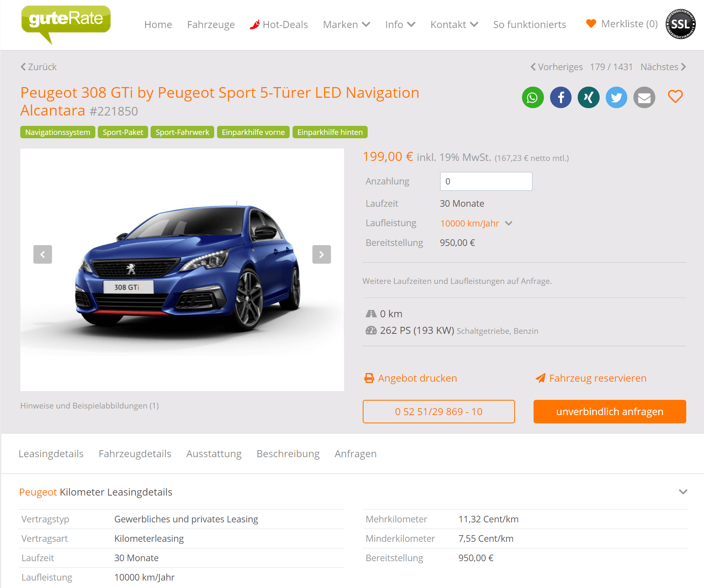The image size is (704, 588).
Task: Click paper plane icon beside Fahrzeug reservieren
Action: point(540,378)
